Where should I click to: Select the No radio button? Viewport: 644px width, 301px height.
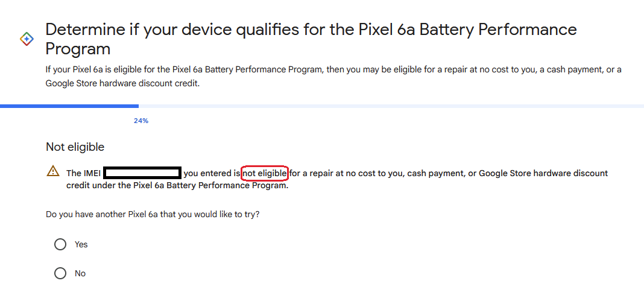(60, 273)
